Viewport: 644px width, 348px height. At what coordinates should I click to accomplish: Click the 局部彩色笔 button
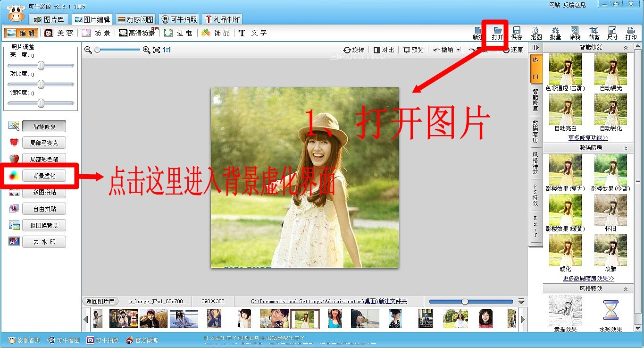pos(44,159)
